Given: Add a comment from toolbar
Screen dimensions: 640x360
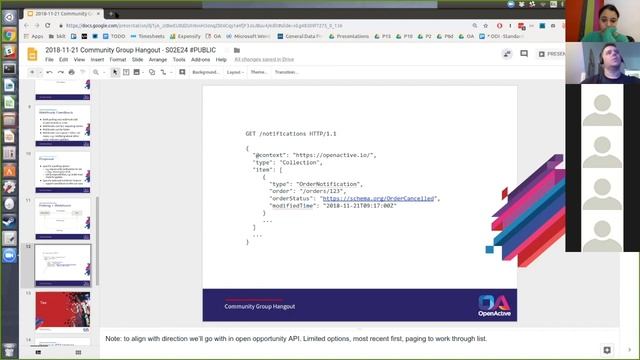Looking at the screenshot, I should (x=182, y=72).
